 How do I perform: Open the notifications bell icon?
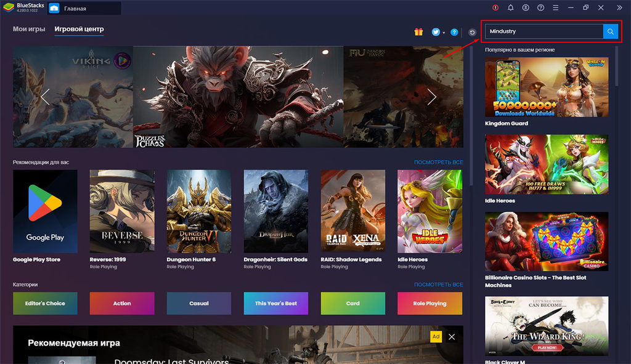click(510, 7)
